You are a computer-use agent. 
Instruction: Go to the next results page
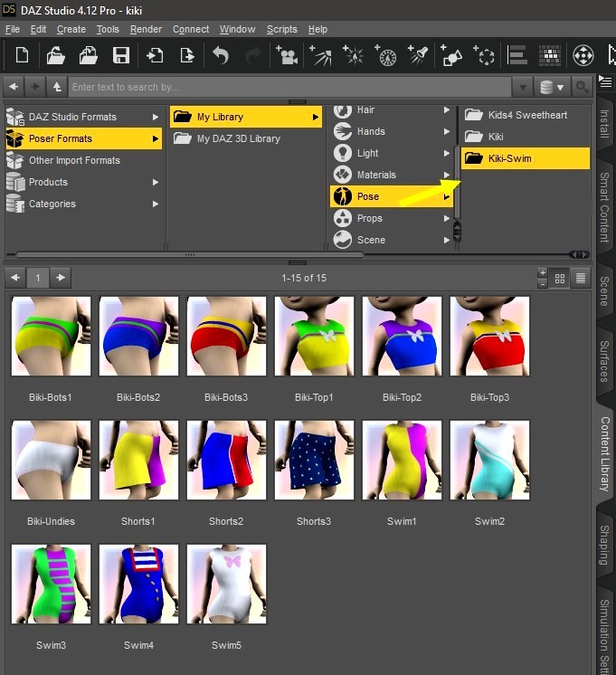pyautogui.click(x=61, y=278)
